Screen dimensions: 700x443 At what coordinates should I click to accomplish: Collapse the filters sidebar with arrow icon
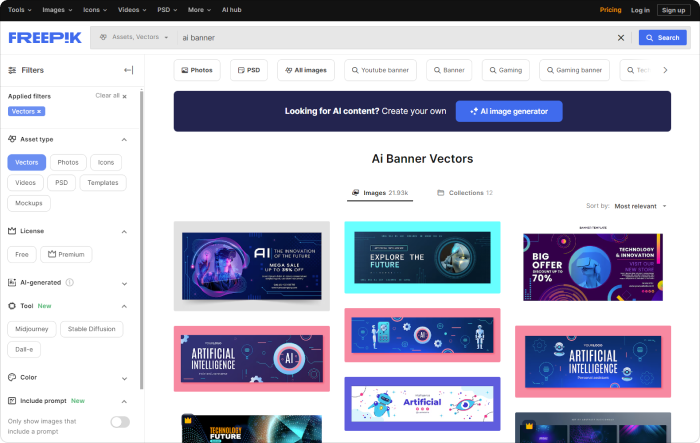point(129,70)
